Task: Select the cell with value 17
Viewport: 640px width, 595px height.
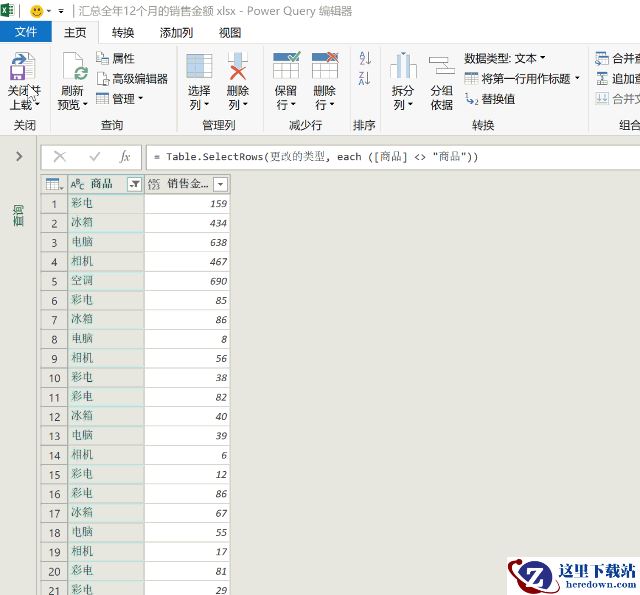Action: coord(187,552)
